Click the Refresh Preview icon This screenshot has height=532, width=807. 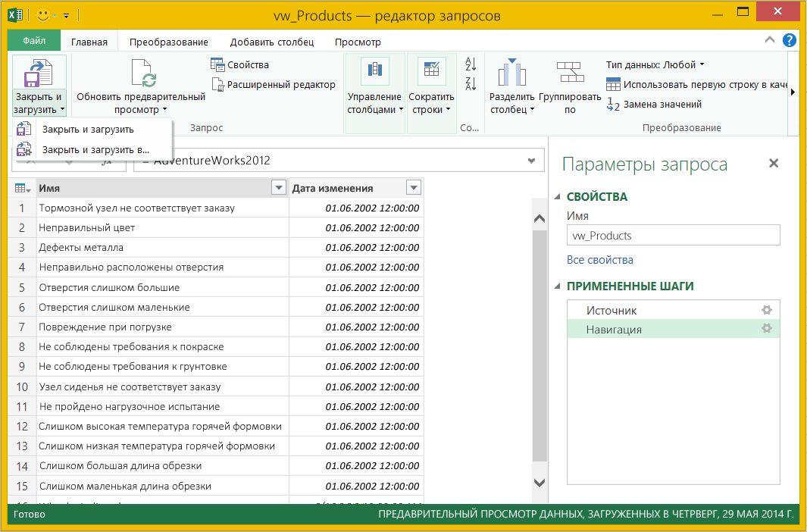click(x=142, y=74)
